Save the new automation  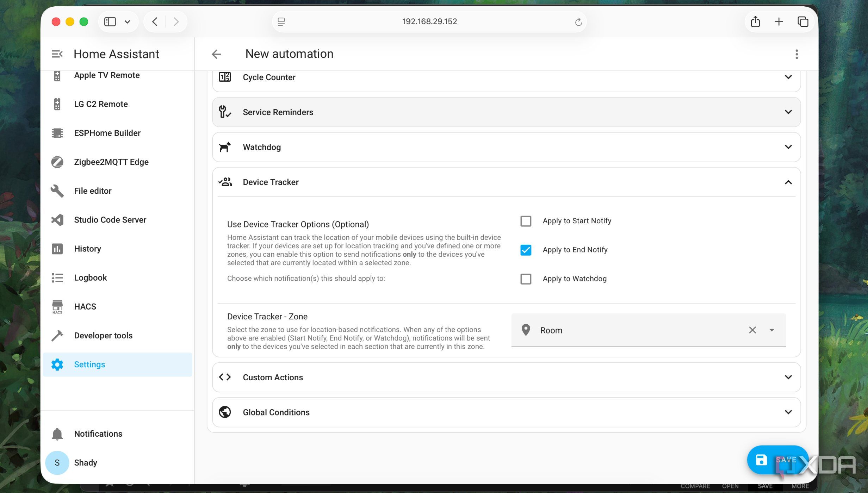(777, 460)
